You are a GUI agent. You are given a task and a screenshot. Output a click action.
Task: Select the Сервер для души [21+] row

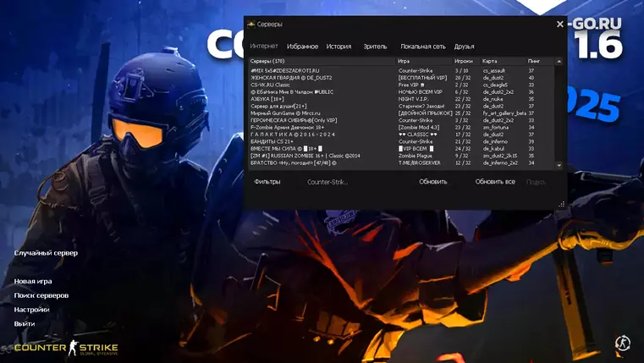pyautogui.click(x=401, y=106)
